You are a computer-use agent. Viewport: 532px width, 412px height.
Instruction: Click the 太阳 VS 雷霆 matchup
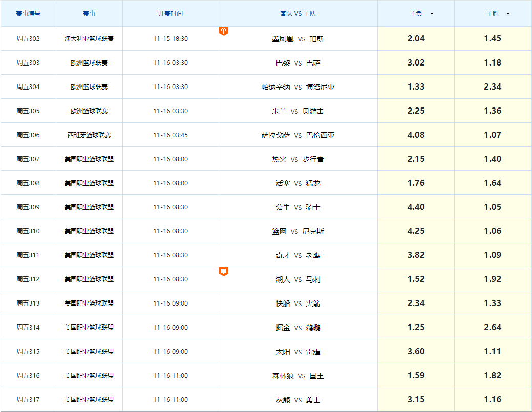pos(298,352)
